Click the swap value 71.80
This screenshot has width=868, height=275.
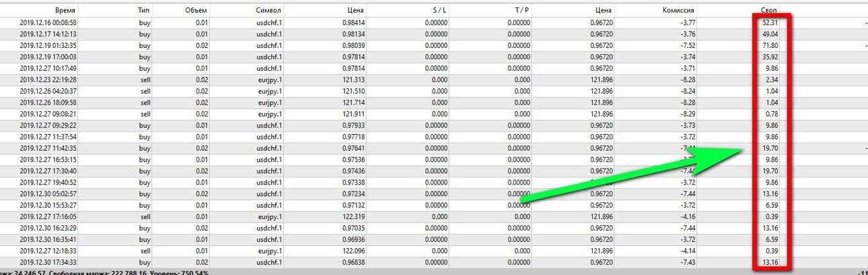(x=769, y=46)
